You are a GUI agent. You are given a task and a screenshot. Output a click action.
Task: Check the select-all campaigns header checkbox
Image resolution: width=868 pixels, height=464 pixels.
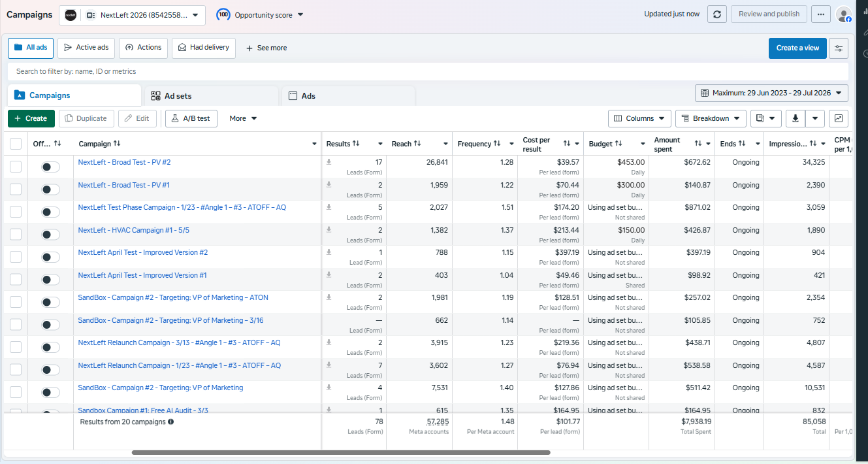tap(16, 144)
